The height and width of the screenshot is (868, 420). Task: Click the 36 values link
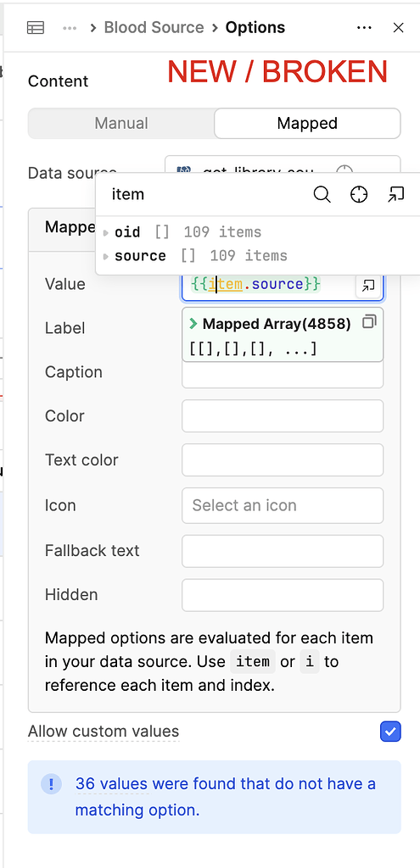click(111, 784)
